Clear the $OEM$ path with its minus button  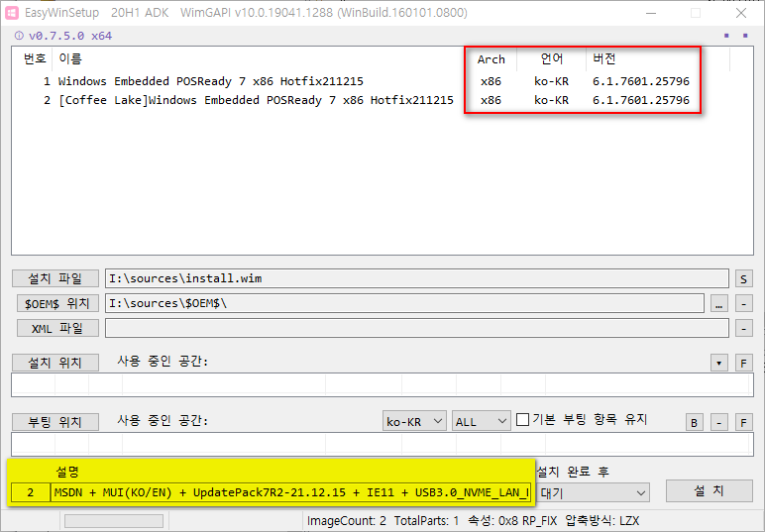pyautogui.click(x=743, y=304)
